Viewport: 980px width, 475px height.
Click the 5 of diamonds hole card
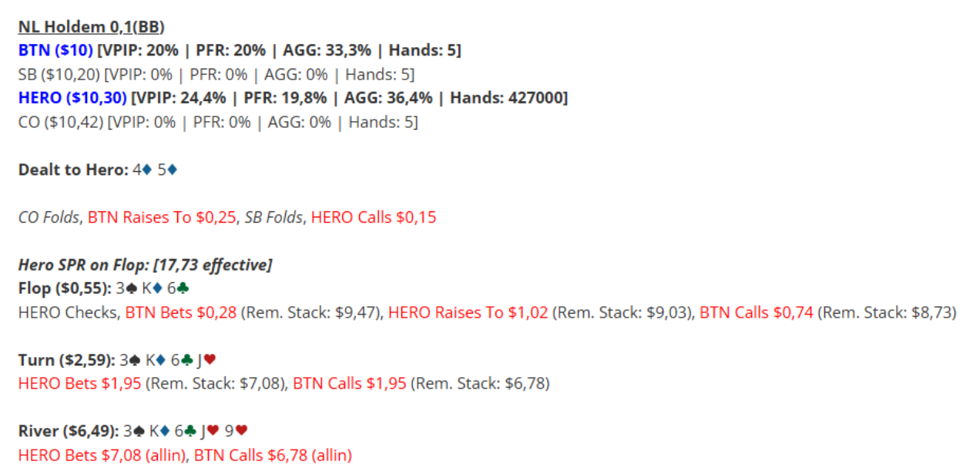(167, 170)
